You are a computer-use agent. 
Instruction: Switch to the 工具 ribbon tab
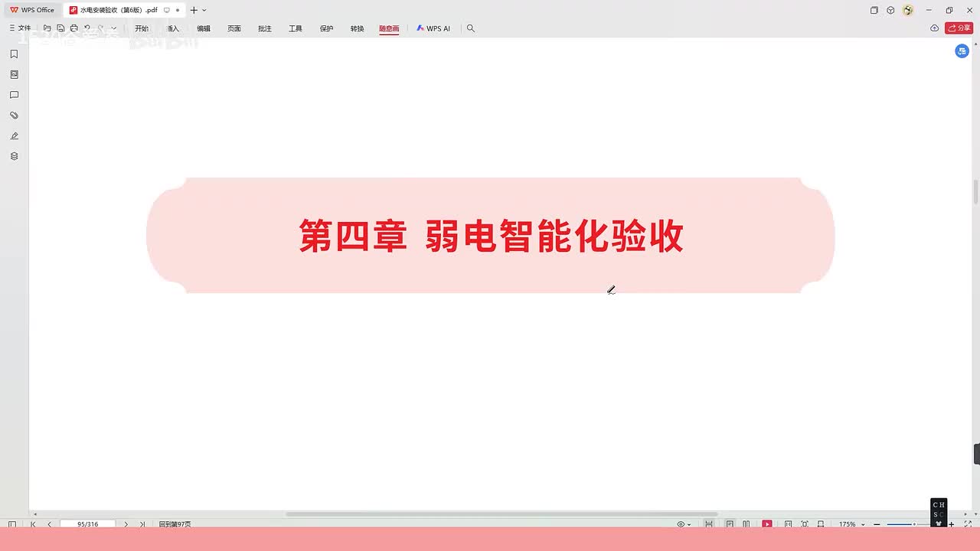pyautogui.click(x=296, y=28)
